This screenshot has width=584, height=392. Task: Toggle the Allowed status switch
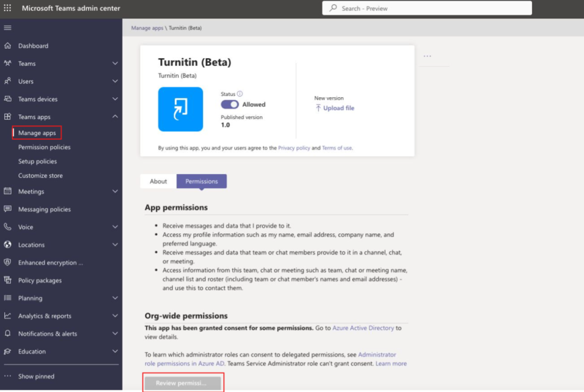(230, 105)
